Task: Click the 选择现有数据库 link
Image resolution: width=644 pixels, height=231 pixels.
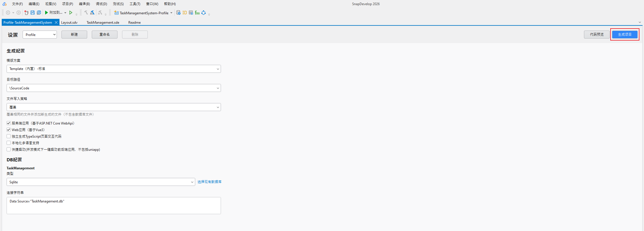Action: 210,182
